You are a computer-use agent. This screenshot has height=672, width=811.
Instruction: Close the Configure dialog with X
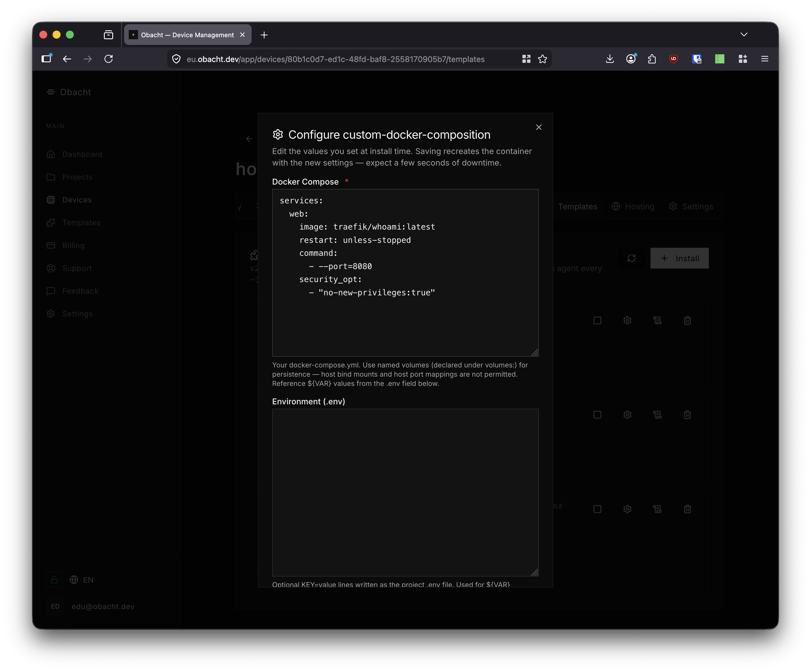pyautogui.click(x=539, y=127)
